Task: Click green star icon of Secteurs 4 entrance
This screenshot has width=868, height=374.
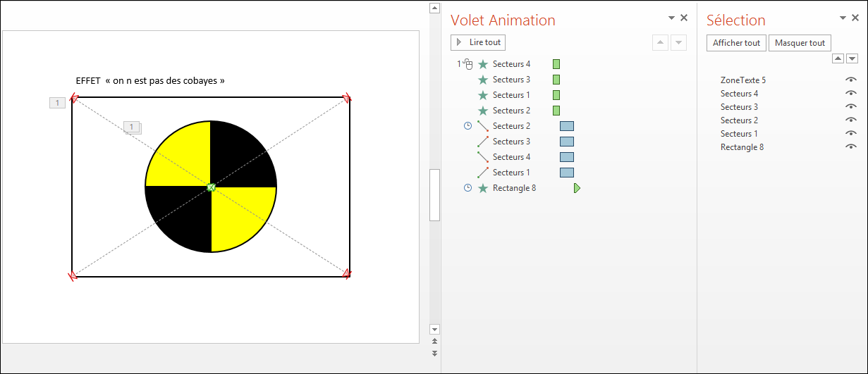Action: (x=483, y=64)
